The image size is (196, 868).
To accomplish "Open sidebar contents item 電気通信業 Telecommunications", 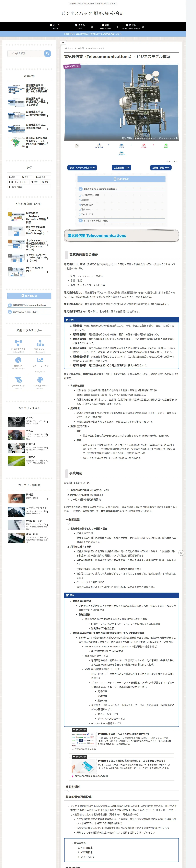I will click(29, 305).
